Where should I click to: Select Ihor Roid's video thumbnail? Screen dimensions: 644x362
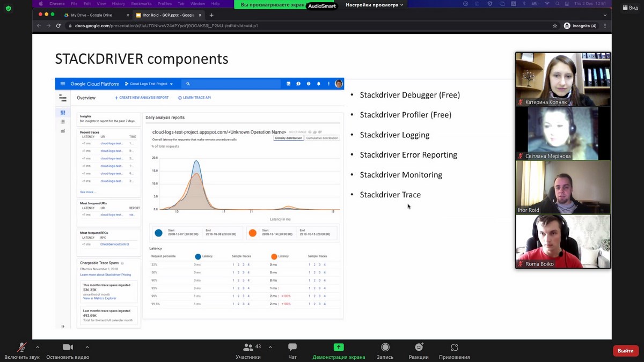pos(562,188)
